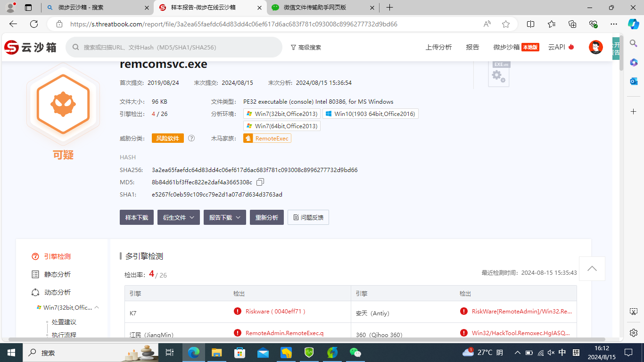Select Win10(1903 64bit,Office2016) environment
644x362 pixels.
[371, 114]
